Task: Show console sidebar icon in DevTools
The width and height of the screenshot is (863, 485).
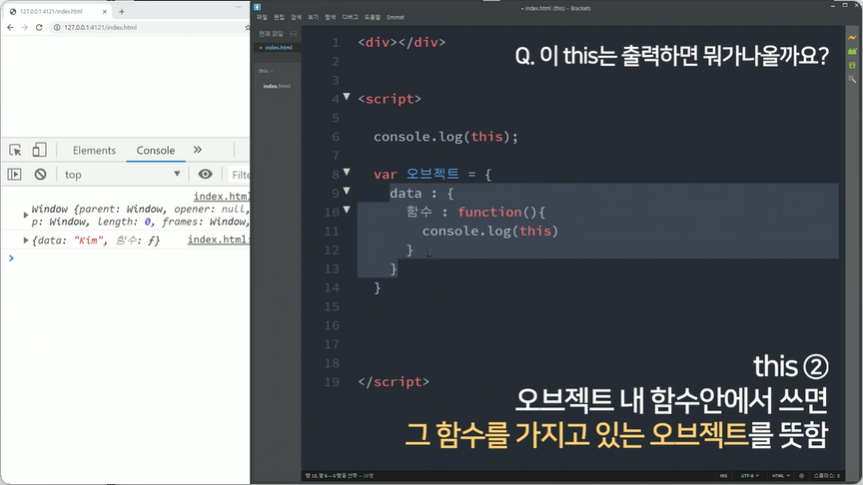Action: pos(14,175)
